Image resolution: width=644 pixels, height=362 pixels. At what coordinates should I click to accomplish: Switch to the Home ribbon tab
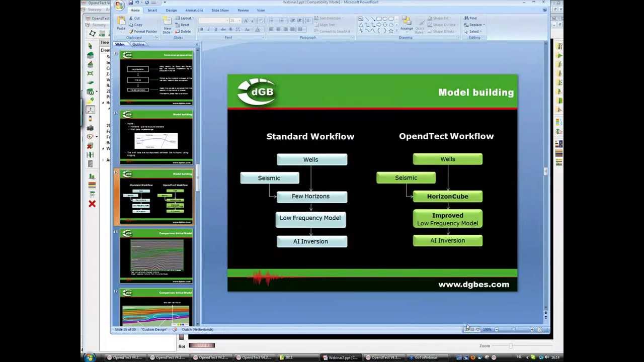click(x=135, y=11)
